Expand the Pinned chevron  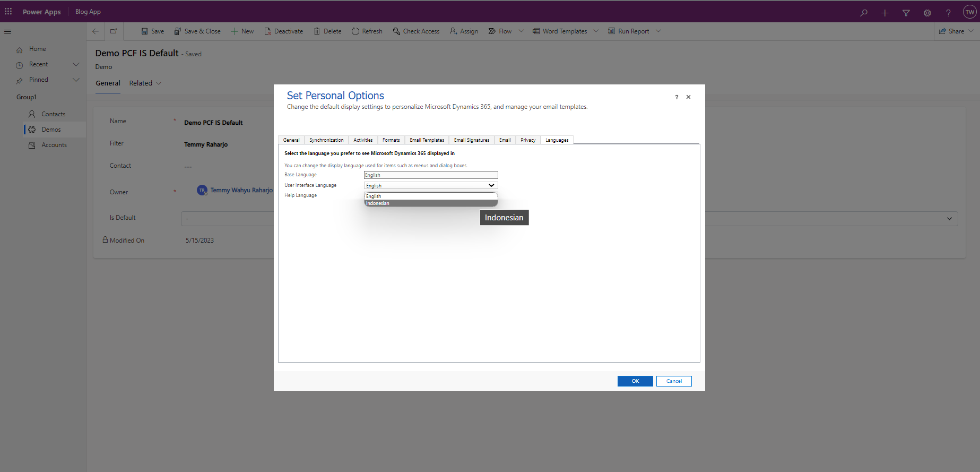coord(76,80)
